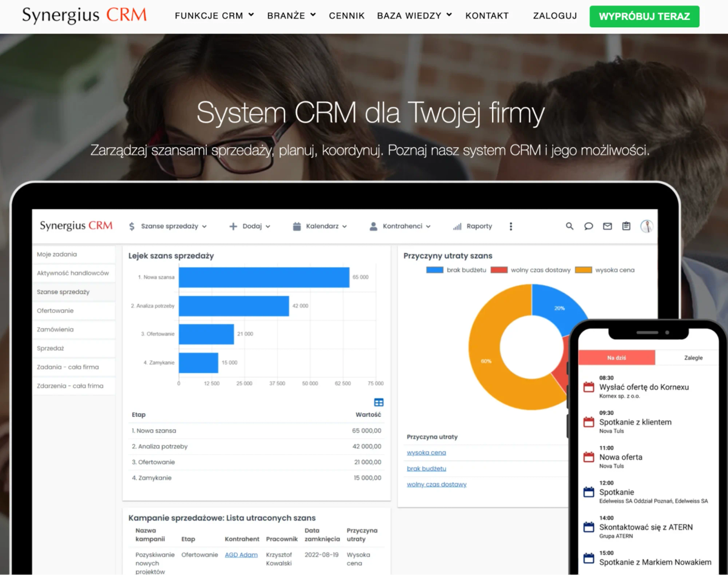
Task: Click calendar icon for 12:00 Spotkanie
Action: click(588, 492)
